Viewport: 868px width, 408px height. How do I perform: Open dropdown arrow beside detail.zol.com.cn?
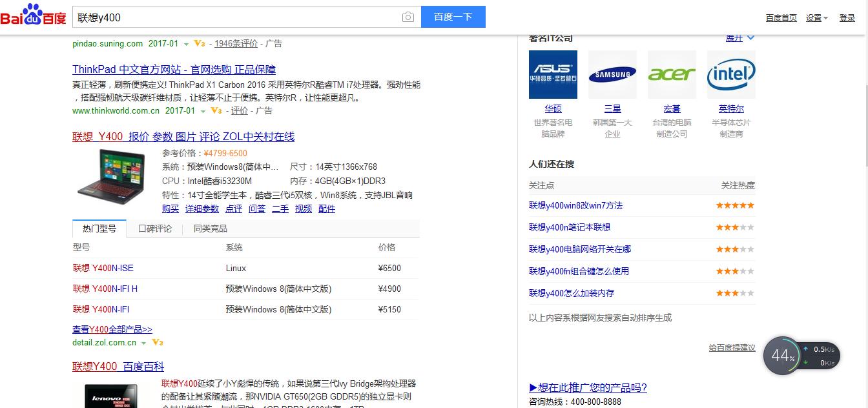tap(144, 343)
